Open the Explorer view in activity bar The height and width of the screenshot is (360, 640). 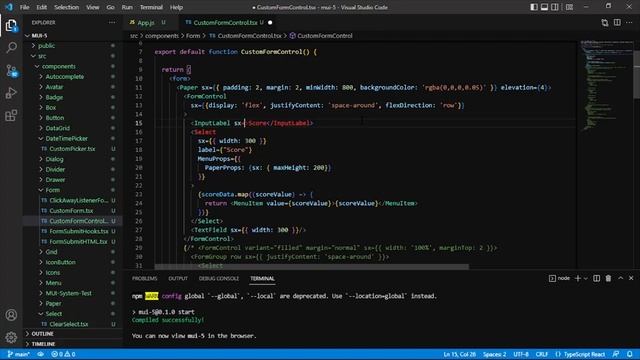pyautogui.click(x=11, y=26)
